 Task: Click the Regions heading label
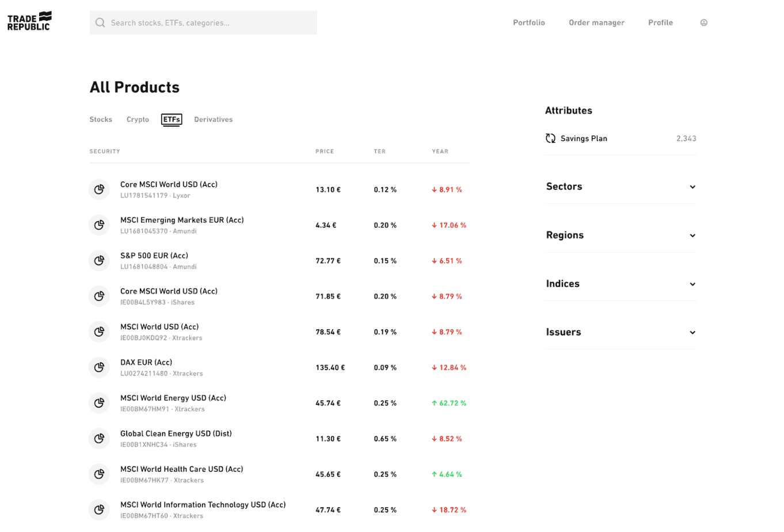tap(565, 235)
